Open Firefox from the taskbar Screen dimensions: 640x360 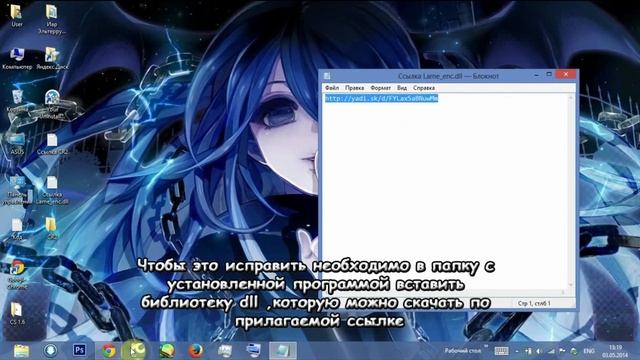[x=196, y=351]
